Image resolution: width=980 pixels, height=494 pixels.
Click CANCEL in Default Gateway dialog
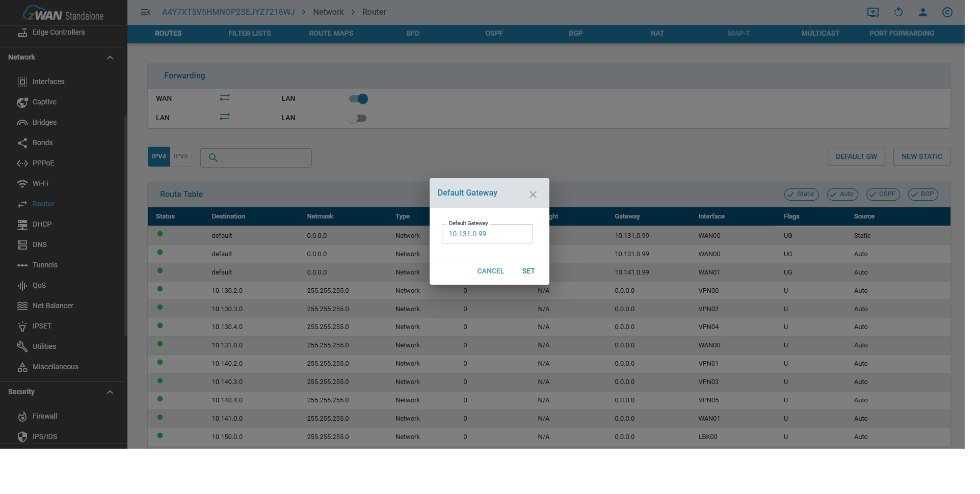pyautogui.click(x=490, y=271)
